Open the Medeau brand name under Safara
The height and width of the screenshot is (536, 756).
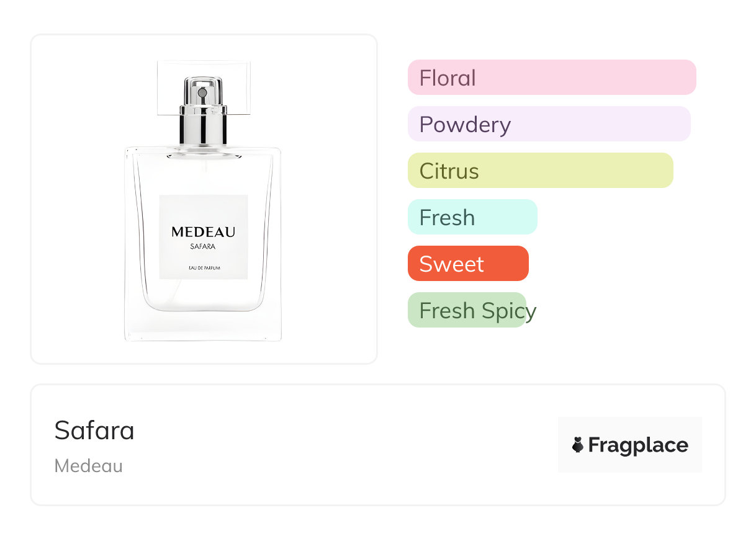[x=89, y=466]
